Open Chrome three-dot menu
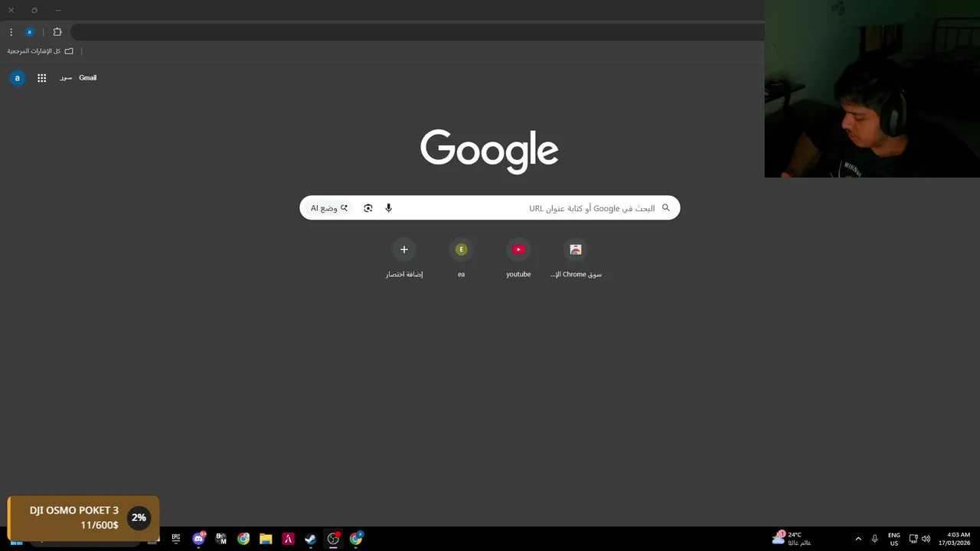Image resolution: width=980 pixels, height=551 pixels. (11, 32)
